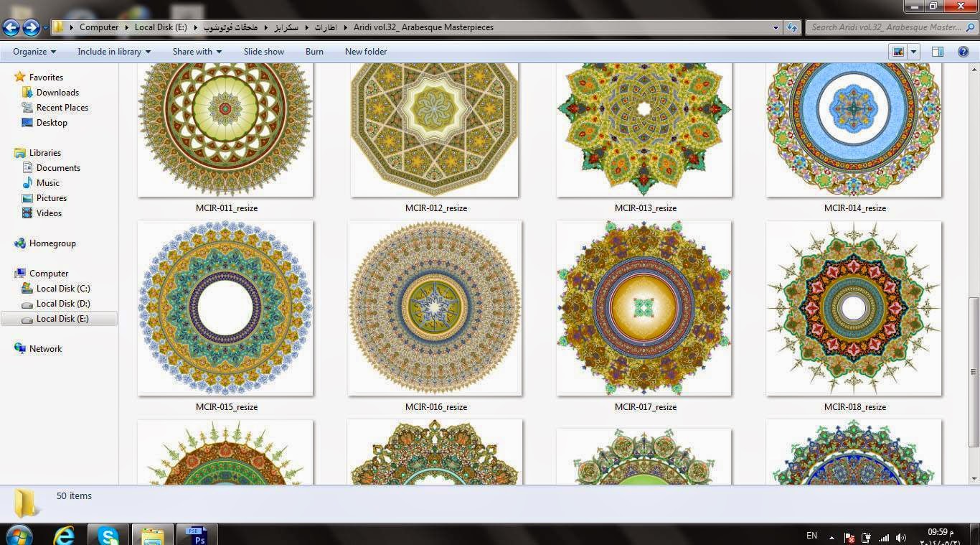Open Downloads in Favorites
980x545 pixels.
(57, 92)
